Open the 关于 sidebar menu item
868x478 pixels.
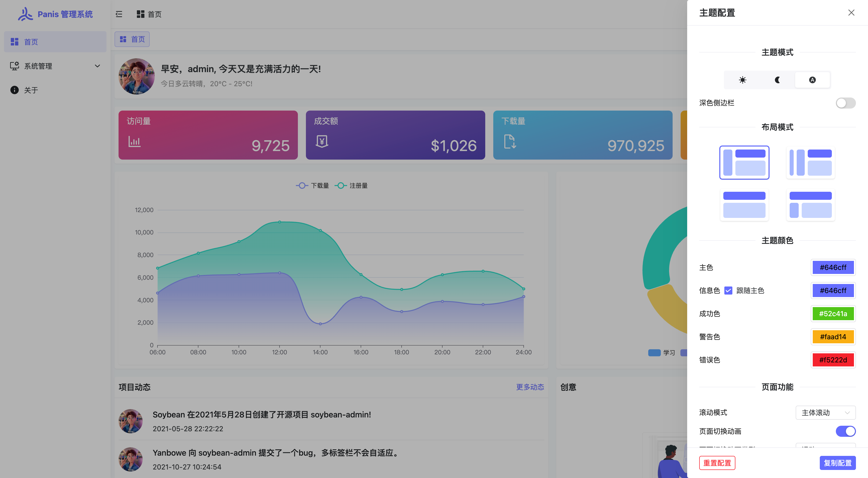[x=31, y=90]
